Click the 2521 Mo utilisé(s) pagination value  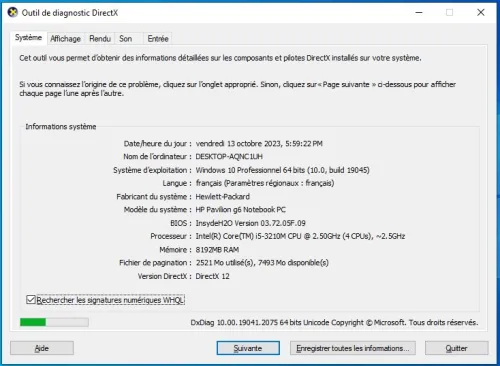coord(262,263)
